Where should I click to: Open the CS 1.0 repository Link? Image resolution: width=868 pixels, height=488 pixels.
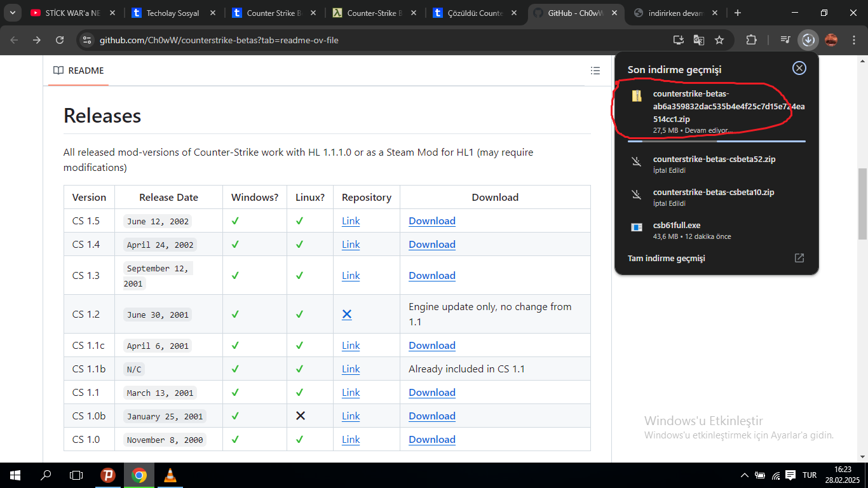pos(351,440)
